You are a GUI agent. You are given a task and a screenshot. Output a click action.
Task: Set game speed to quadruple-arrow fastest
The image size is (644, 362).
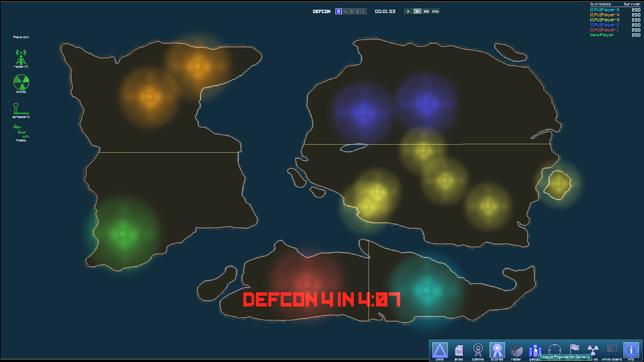436,11
